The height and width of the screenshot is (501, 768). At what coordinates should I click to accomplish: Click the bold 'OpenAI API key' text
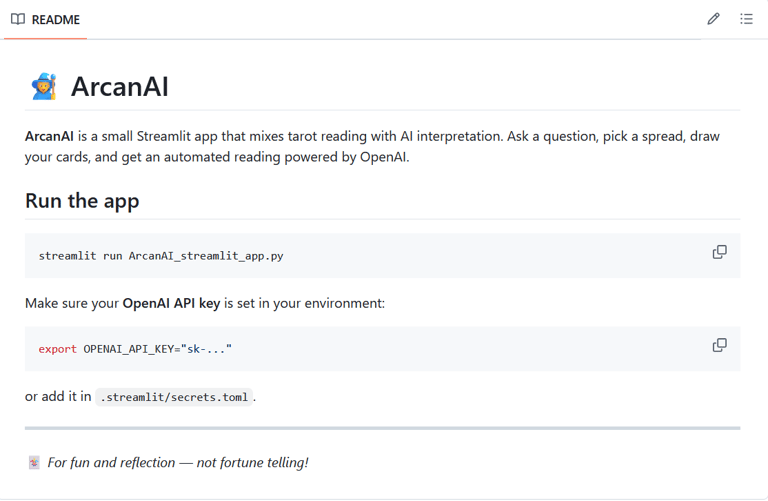(x=171, y=303)
